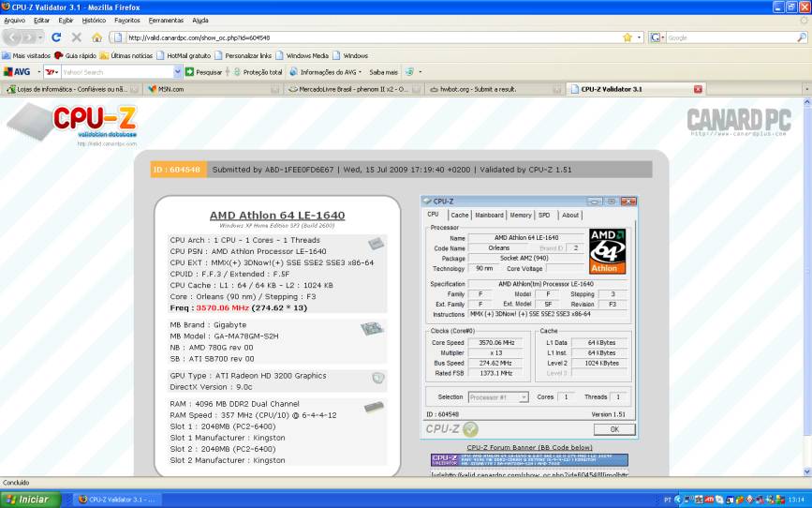Open the Arquivo menu

(14, 21)
